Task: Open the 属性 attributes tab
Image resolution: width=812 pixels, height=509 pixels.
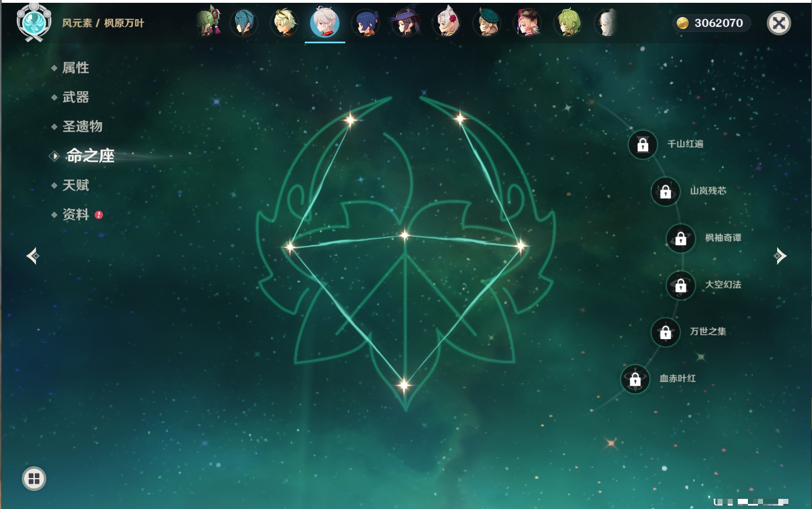Action: [75, 68]
